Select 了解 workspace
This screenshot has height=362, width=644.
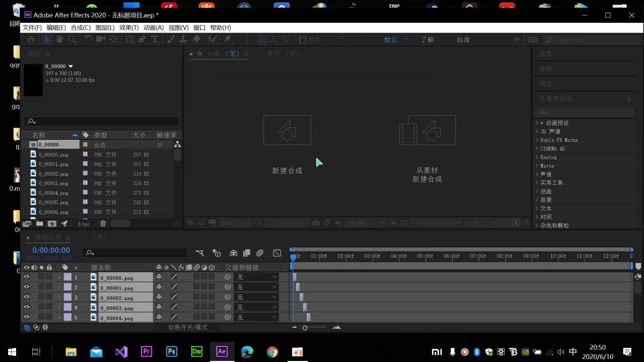pos(427,40)
